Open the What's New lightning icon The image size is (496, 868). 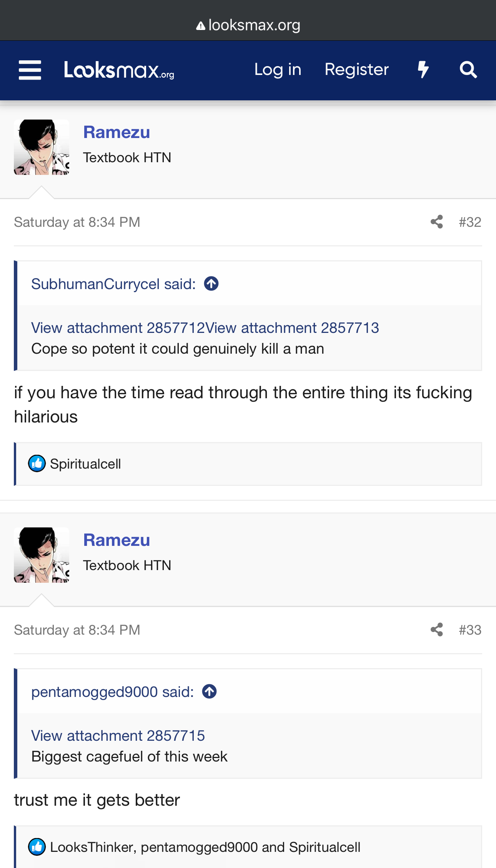(x=423, y=70)
